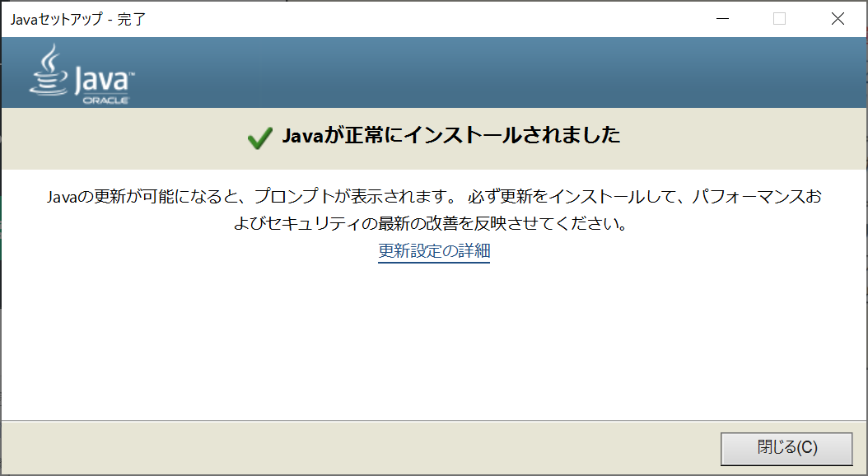This screenshot has height=476, width=868.
Task: Click the Java Oracle logo
Action: click(82, 73)
